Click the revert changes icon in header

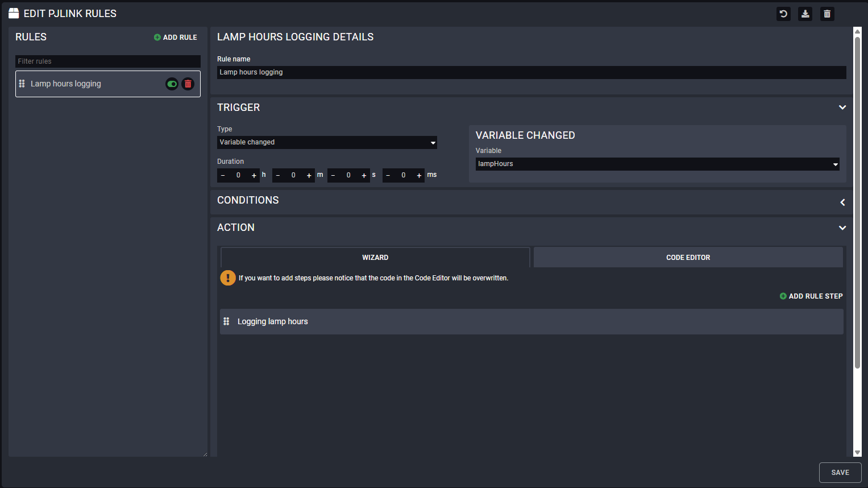pos(783,14)
